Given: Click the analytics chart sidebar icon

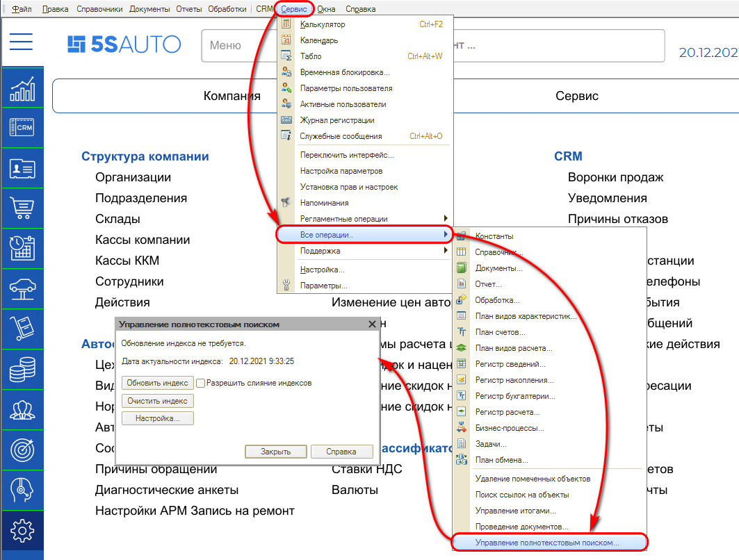Looking at the screenshot, I should pos(22,90).
